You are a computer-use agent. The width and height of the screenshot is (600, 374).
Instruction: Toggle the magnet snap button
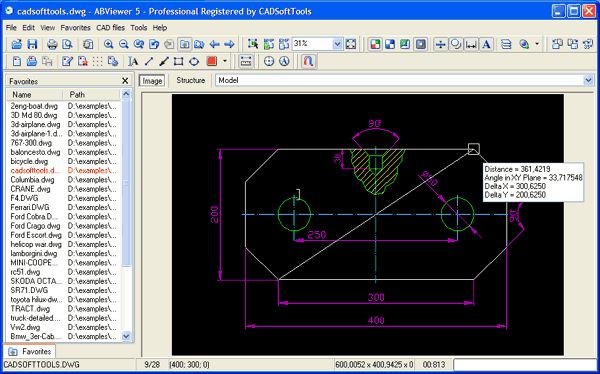(x=308, y=61)
